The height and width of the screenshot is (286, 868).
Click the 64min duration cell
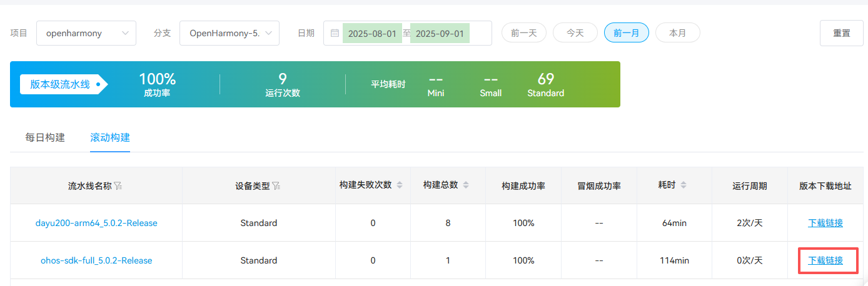(674, 223)
